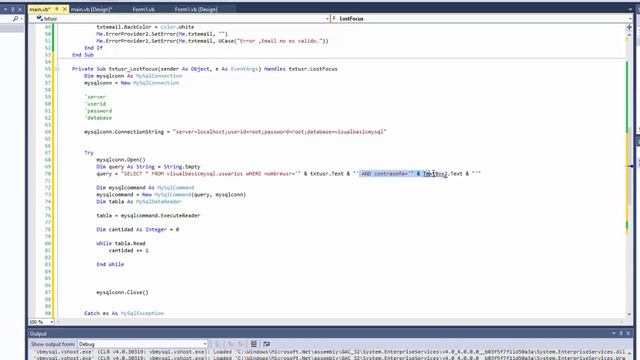Open the Form1.vb [Design] tab
The image size is (640, 360).
pyautogui.click(x=196, y=9)
